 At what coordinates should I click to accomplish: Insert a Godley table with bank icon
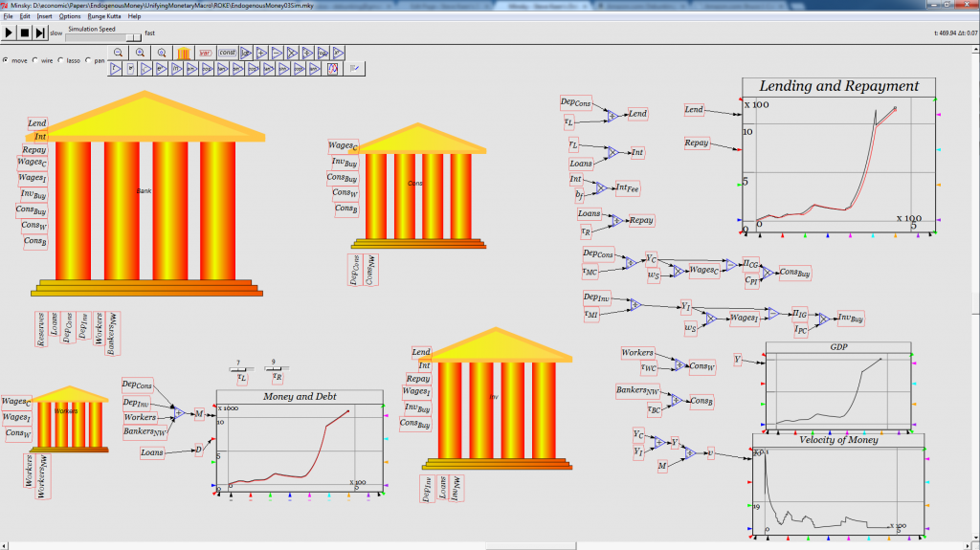coord(184,53)
